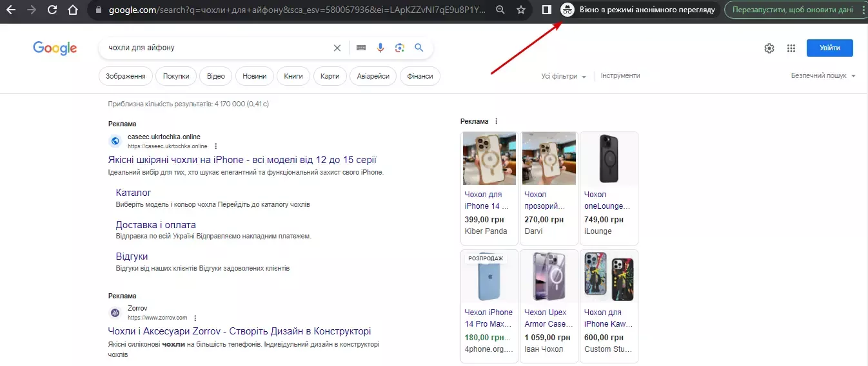Select the Авіарейси chip
This screenshot has width=868, height=366.
pyautogui.click(x=373, y=76)
